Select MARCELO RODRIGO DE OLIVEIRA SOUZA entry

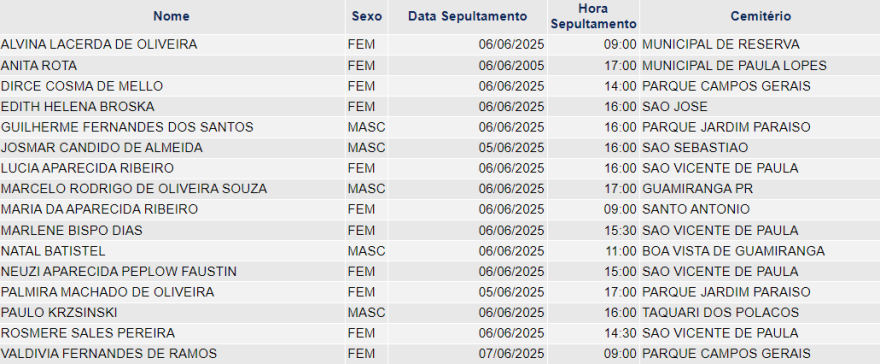click(x=134, y=189)
